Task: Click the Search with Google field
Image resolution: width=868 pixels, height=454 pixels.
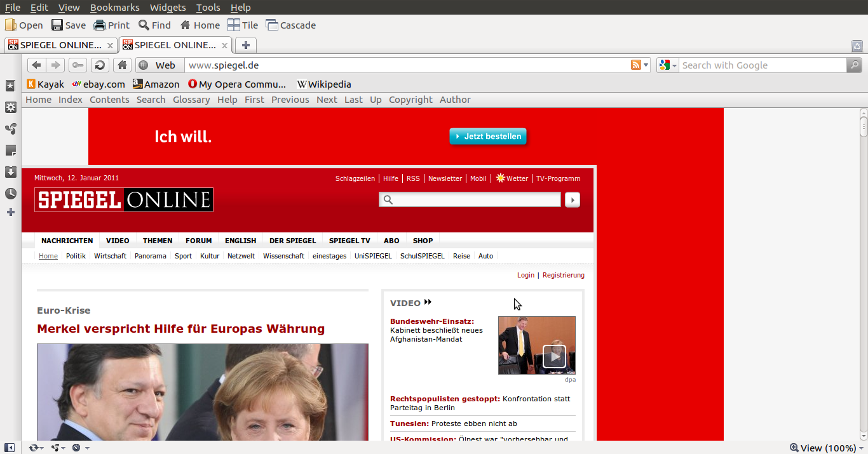Action: click(x=763, y=65)
